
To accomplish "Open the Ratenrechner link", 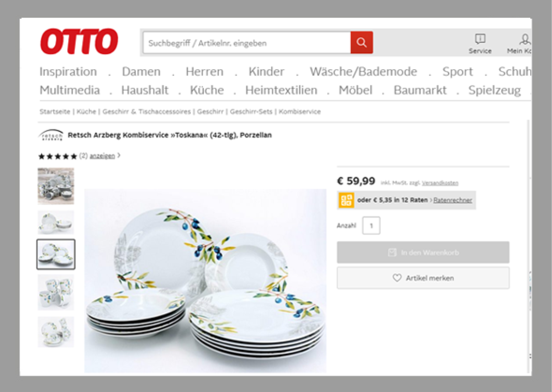I will click(453, 200).
